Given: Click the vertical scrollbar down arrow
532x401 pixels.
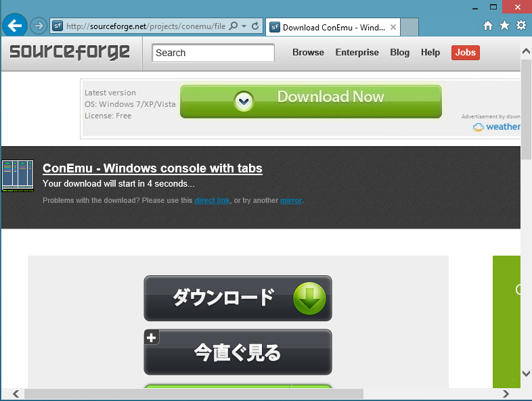Looking at the screenshot, I should point(526,373).
